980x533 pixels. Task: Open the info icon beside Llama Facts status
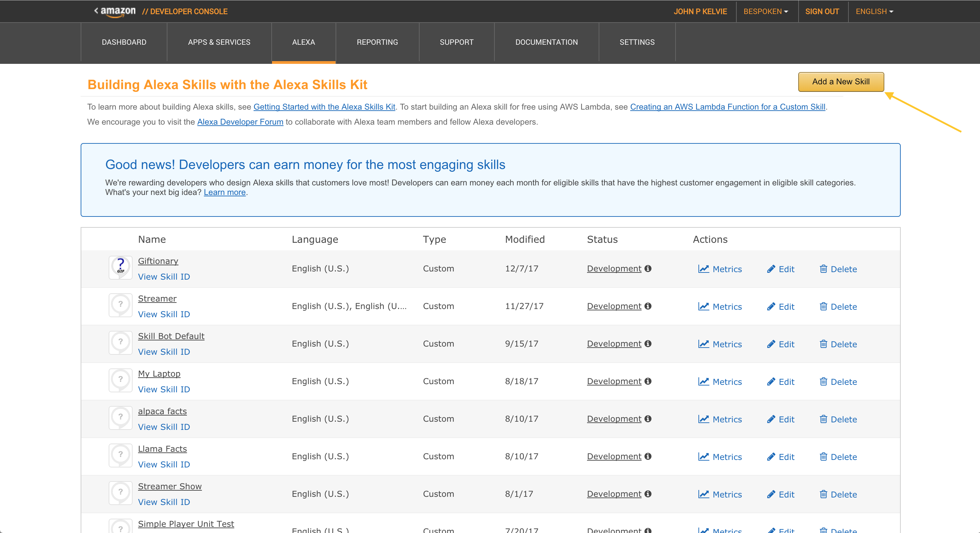coord(648,456)
